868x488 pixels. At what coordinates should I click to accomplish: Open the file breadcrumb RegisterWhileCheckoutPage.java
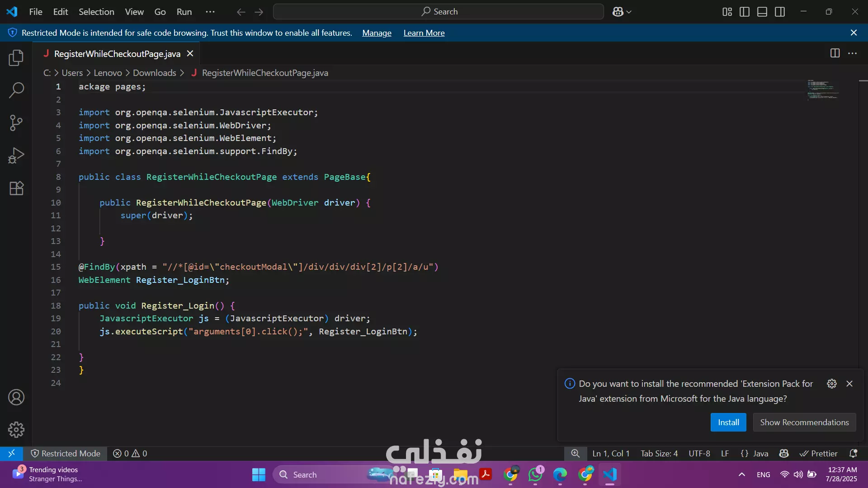point(265,73)
